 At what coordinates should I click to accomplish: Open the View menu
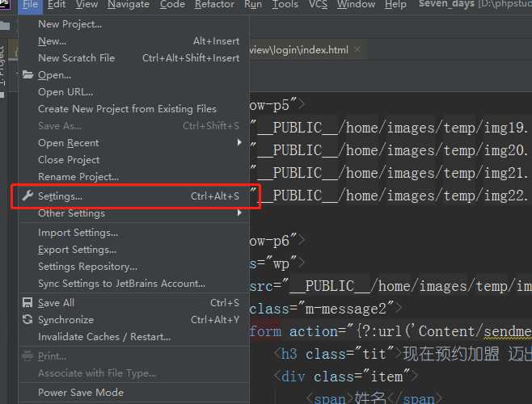pyautogui.click(x=87, y=4)
